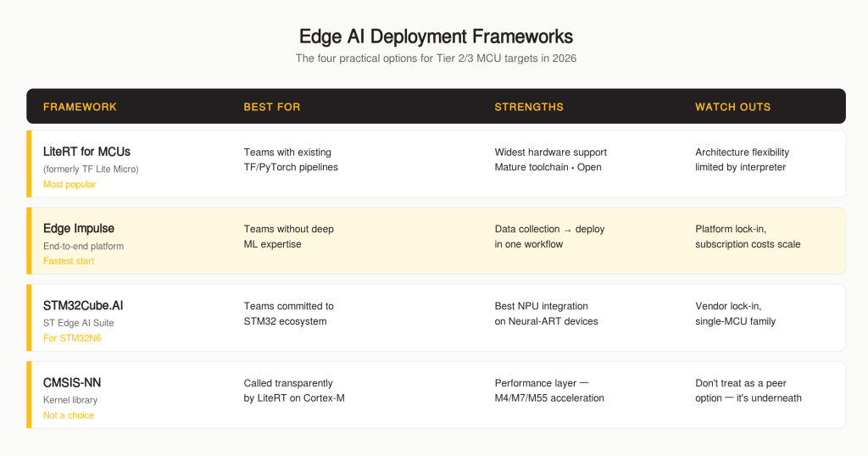
Task: Click 'Vendor lock-in, single-MCU family' cell
Action: pos(735,314)
